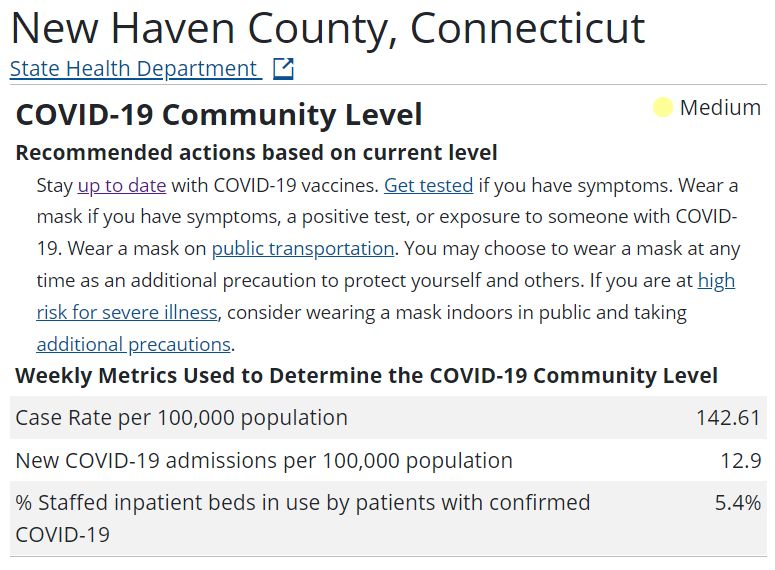This screenshot has width=775, height=570.
Task: Click the yellow Medium level indicator dot
Action: (663, 108)
